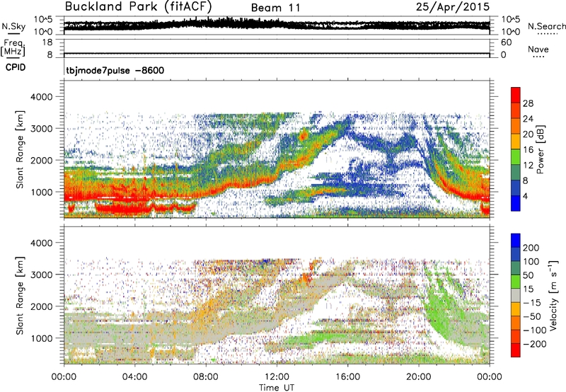Click the '200' velocity colorbar tick label
Viewport: 566px width, 392px height.
tap(531, 248)
